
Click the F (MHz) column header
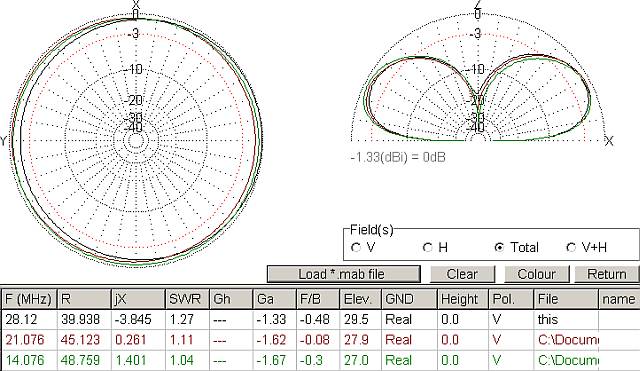tap(29, 299)
